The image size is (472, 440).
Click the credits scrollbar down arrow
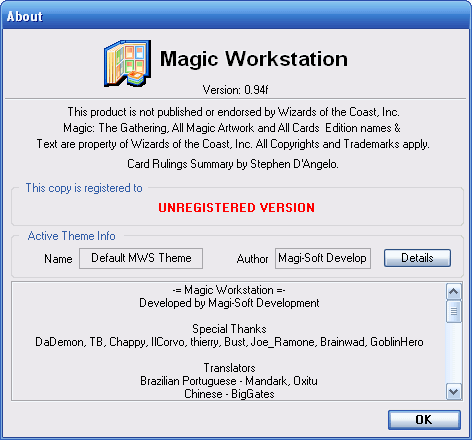[454, 391]
